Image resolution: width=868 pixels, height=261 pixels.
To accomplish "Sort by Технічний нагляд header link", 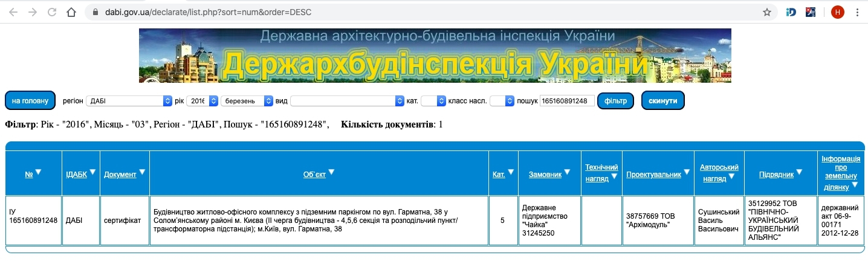I will [x=601, y=172].
